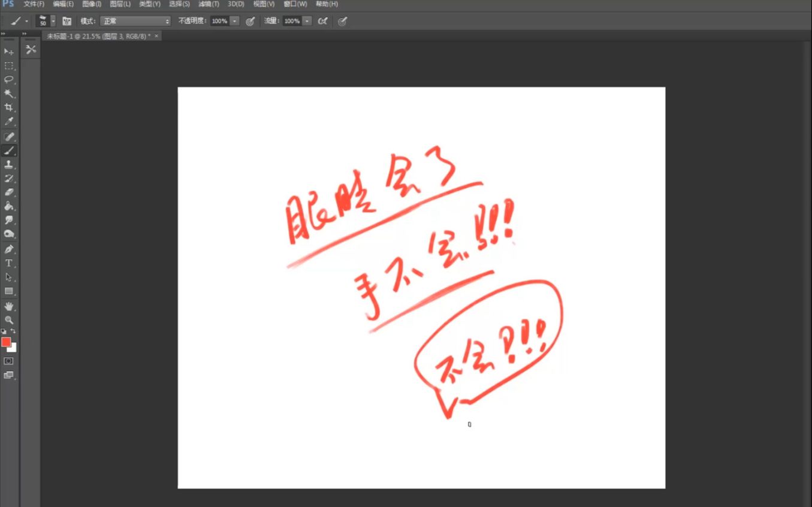Select the Path Selection tool
This screenshot has width=812, height=507.
(9, 277)
